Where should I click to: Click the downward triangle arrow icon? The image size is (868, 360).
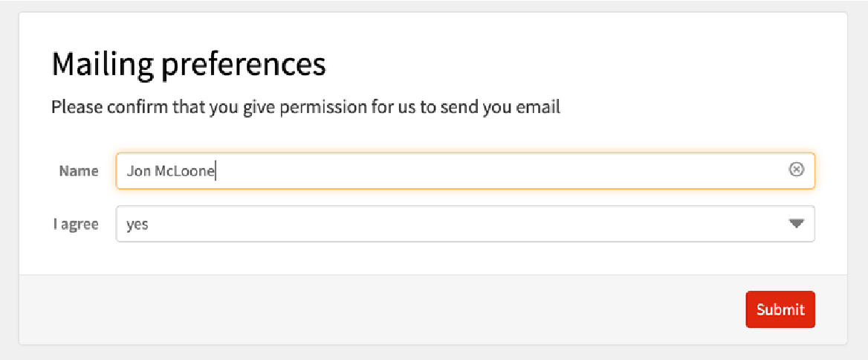[x=797, y=224]
